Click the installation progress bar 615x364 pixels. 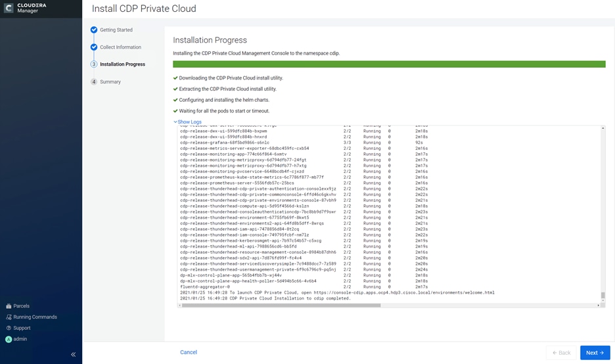[389, 64]
